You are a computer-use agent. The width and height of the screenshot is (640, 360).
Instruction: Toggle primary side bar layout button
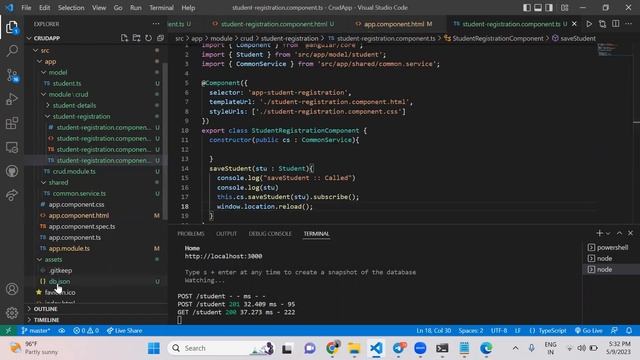527,8
